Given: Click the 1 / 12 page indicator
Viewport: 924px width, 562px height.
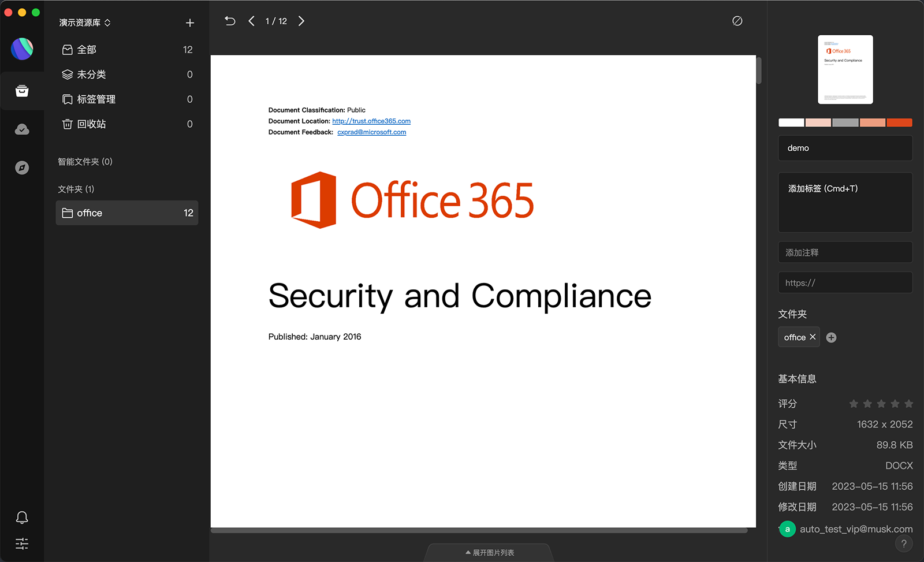Looking at the screenshot, I should tap(276, 21).
